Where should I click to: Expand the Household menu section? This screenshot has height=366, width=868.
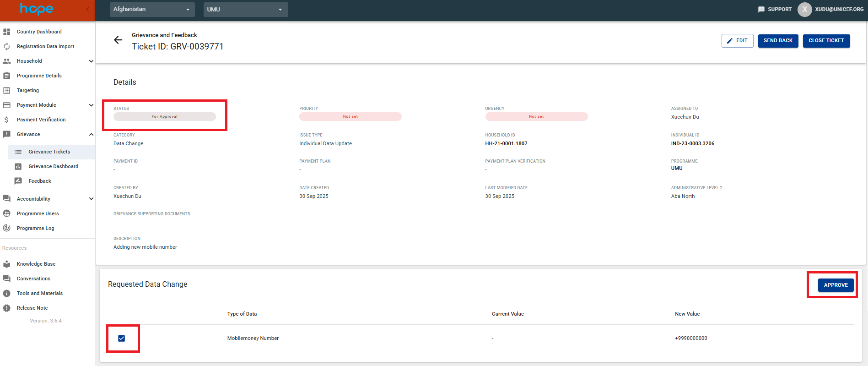[x=91, y=61]
